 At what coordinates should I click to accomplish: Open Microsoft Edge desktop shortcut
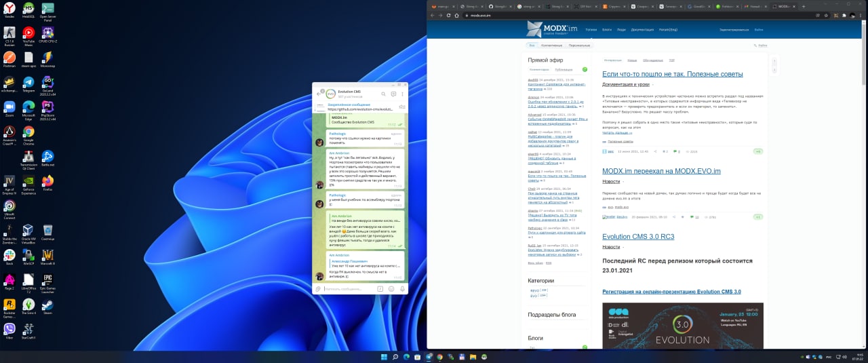tap(28, 109)
